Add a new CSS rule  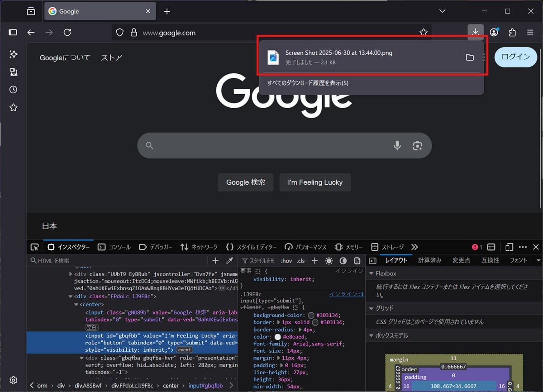click(x=315, y=261)
